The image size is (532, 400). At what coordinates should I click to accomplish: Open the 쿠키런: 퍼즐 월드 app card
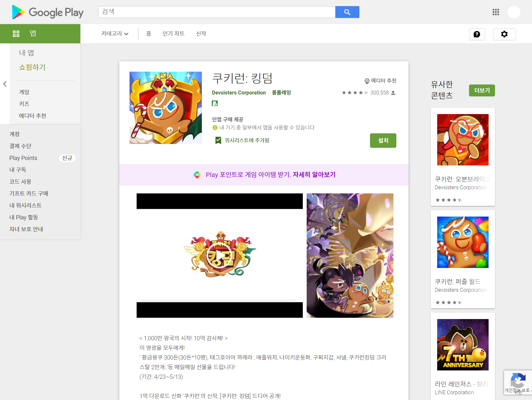[463, 259]
